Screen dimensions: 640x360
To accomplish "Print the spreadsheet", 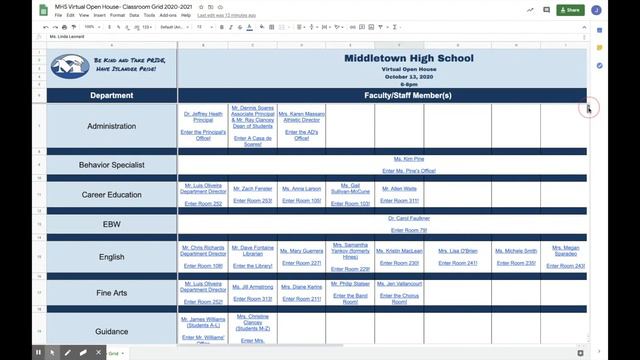I will pyautogui.click(x=64, y=27).
